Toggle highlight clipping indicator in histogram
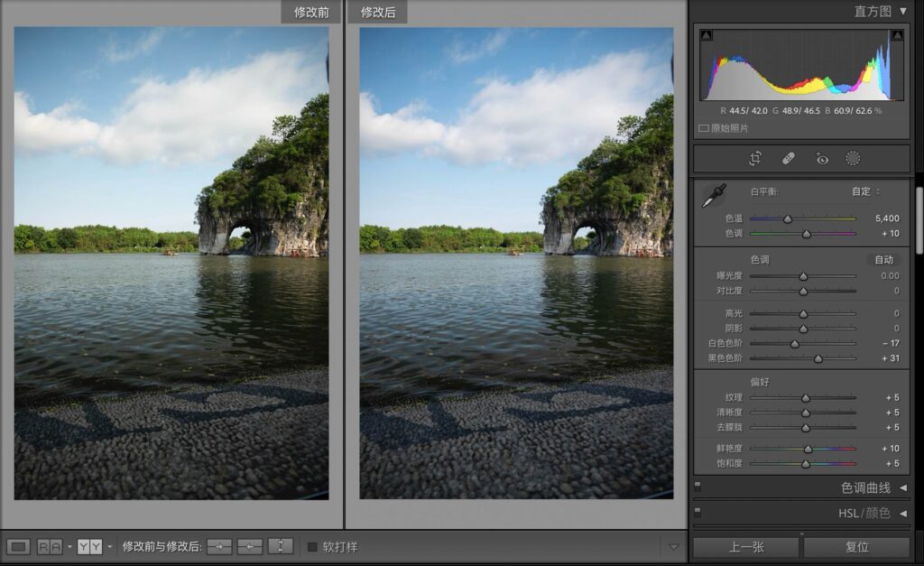The image size is (924, 566). [898, 35]
